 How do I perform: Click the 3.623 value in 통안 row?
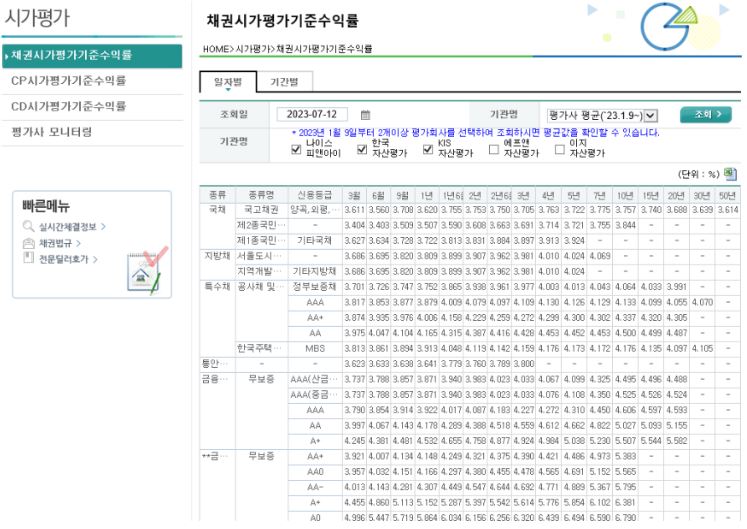[x=354, y=364]
